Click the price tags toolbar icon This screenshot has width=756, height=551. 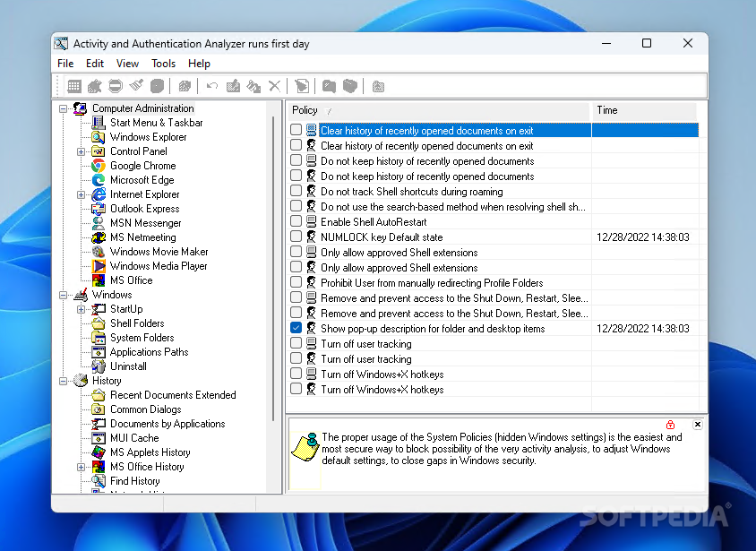(x=253, y=86)
